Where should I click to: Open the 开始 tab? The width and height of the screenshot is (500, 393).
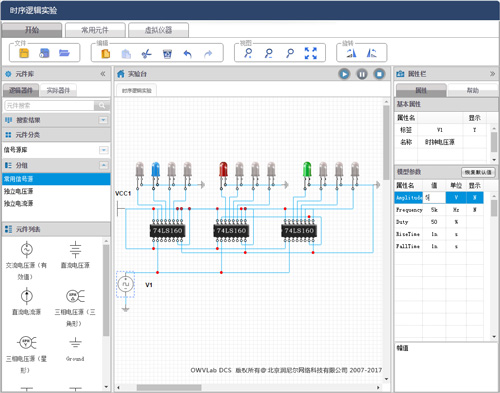coord(32,30)
